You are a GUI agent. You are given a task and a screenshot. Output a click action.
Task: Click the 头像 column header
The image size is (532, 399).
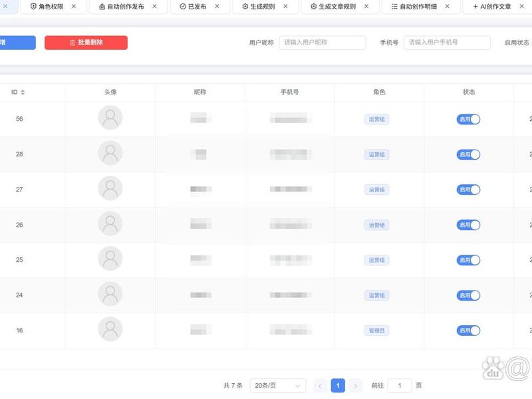click(x=110, y=92)
